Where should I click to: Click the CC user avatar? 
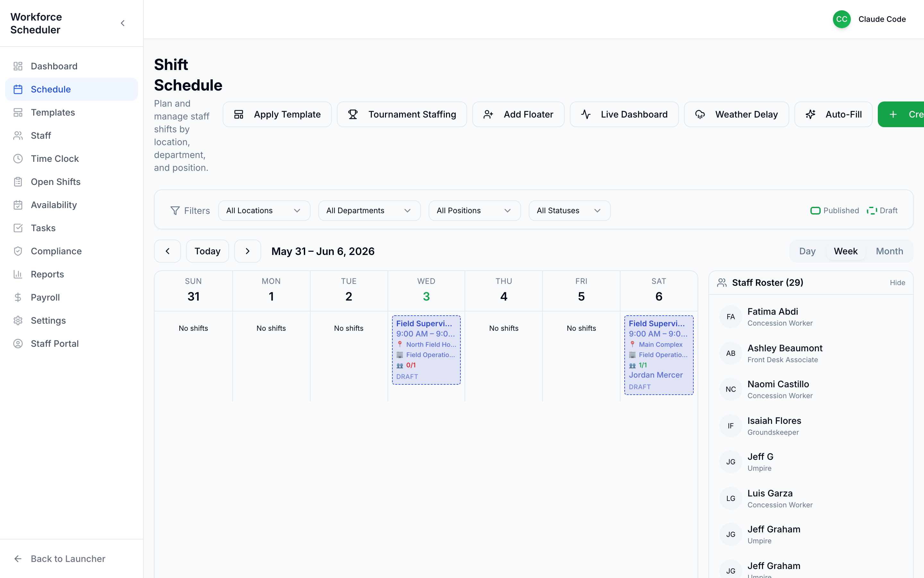click(x=842, y=19)
